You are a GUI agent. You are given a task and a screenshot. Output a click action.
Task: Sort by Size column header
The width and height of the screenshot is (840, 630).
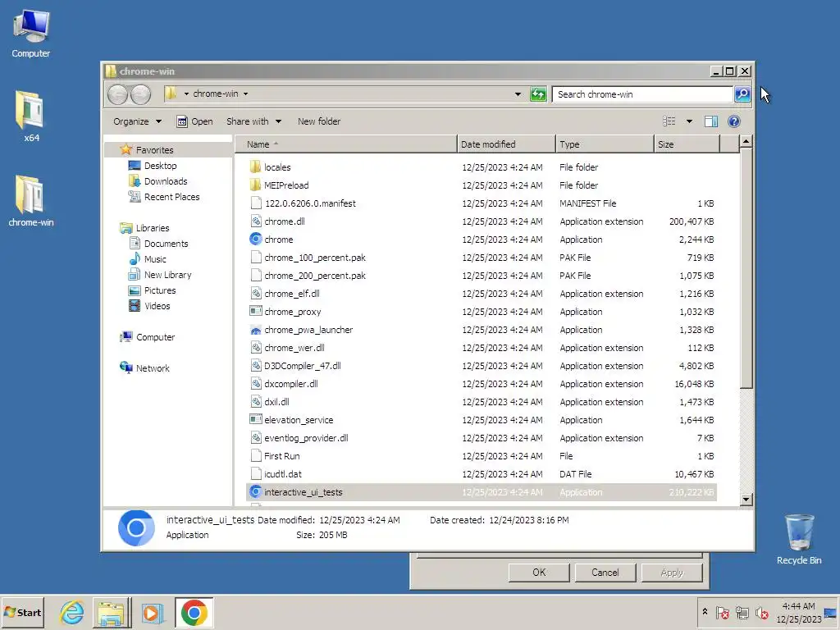[687, 144]
